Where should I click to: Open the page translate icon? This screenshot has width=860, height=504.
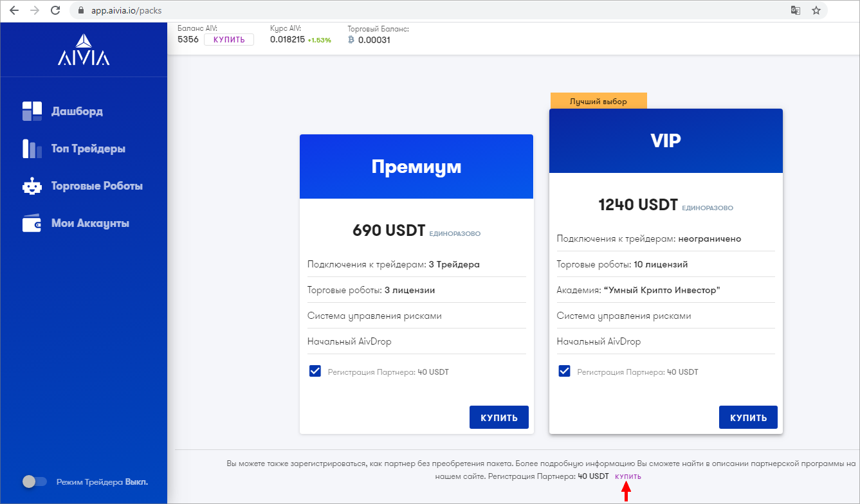796,10
